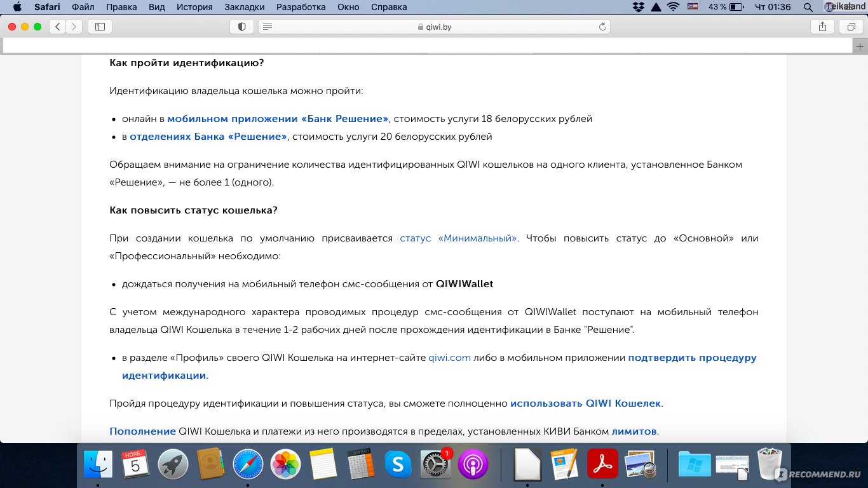Follow link мобильном приложении «Банк Решение»
Viewport: 868px width, 488px height.
coord(278,119)
